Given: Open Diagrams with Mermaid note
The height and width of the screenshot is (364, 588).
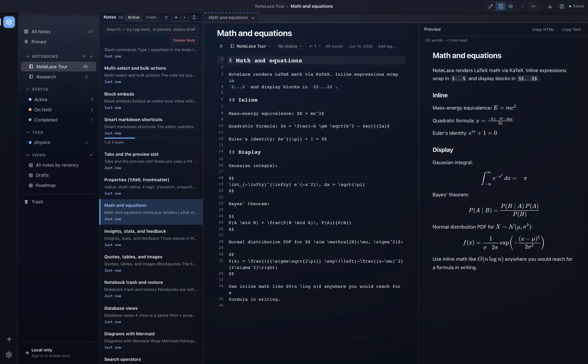Looking at the screenshot, I should click(151, 340).
